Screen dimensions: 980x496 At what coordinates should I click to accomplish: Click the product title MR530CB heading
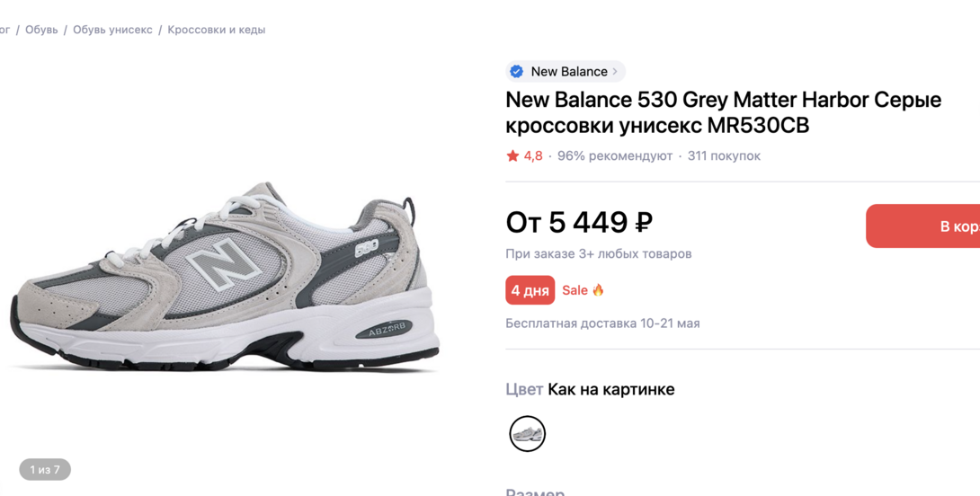723,112
